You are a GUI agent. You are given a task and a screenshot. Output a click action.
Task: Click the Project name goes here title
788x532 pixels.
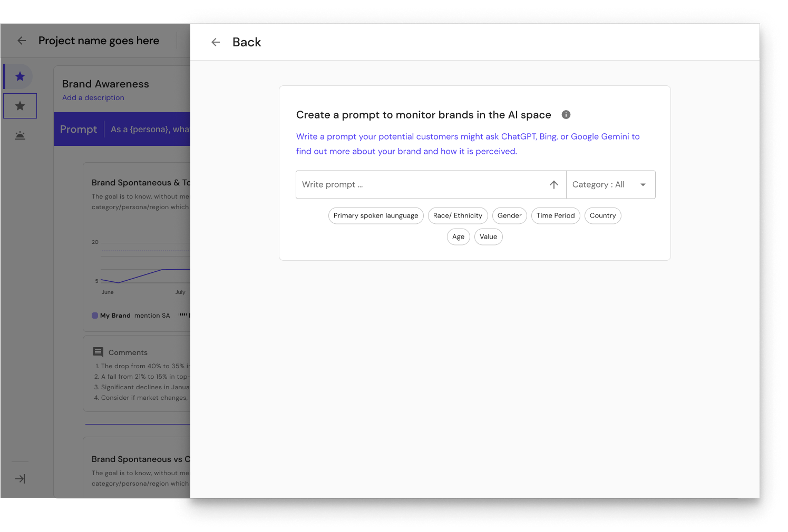coord(99,41)
